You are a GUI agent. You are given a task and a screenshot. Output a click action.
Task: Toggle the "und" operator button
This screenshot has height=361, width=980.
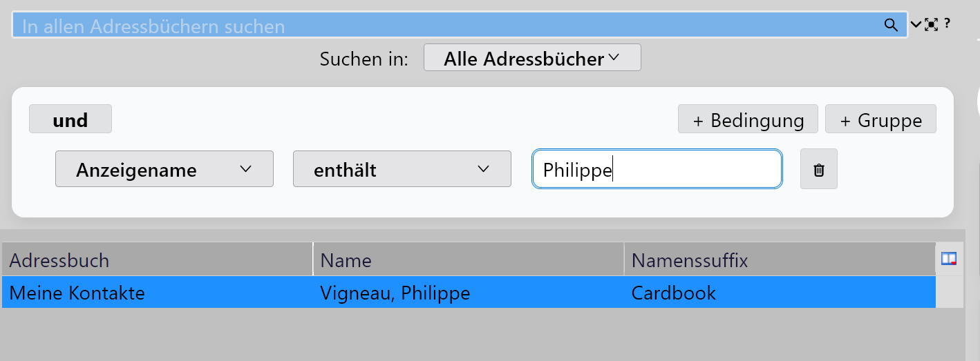tap(70, 119)
